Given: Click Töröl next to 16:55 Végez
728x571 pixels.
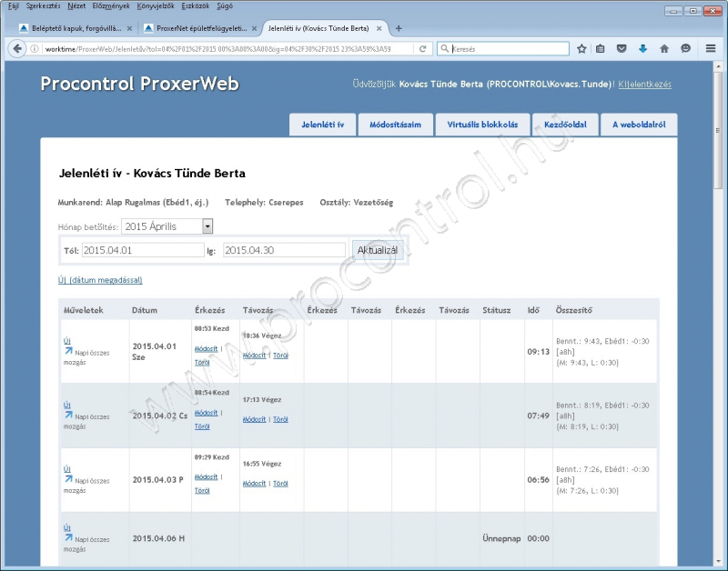Looking at the screenshot, I should click(280, 484).
